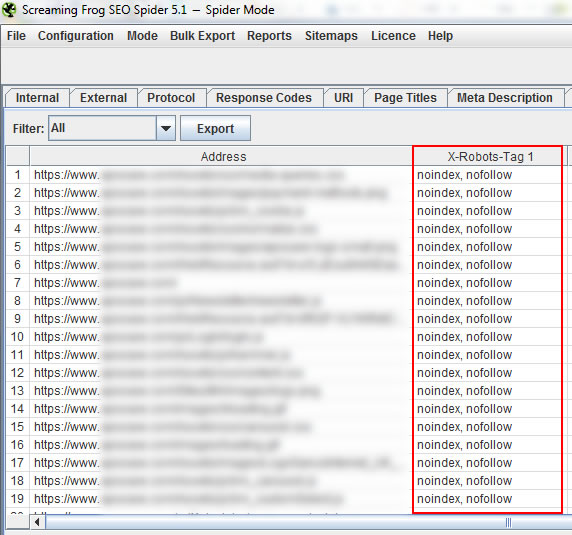The height and width of the screenshot is (535, 572).
Task: Select the address cell in row 7
Action: [221, 283]
